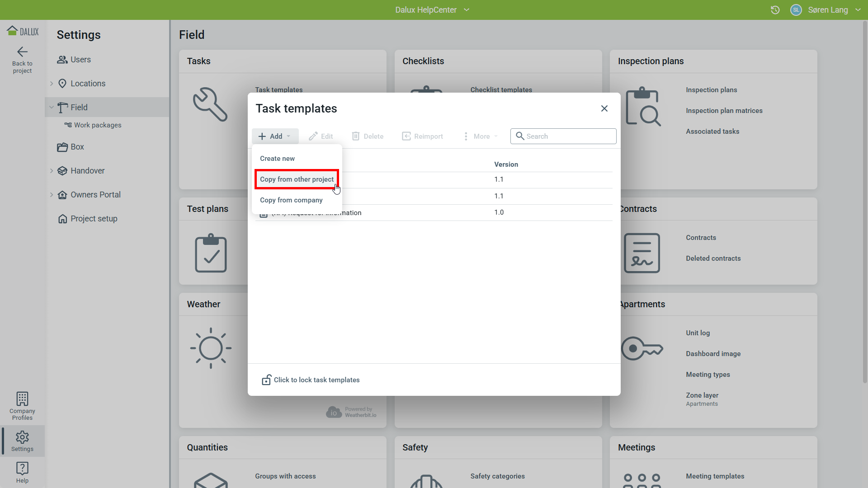Click the Help question mark icon

coord(22,468)
